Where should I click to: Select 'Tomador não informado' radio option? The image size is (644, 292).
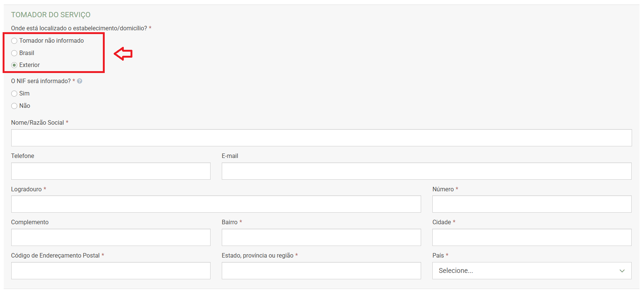14,41
